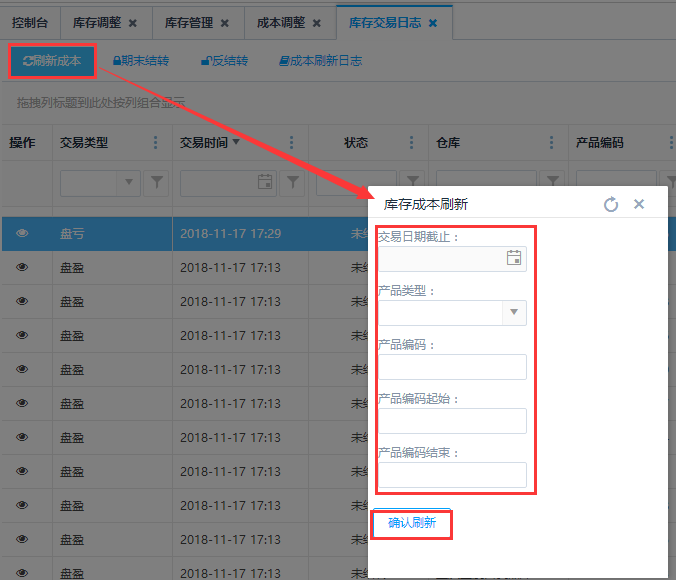The width and height of the screenshot is (676, 580).
Task: Click the refresh icon in the dialog header
Action: click(x=611, y=204)
